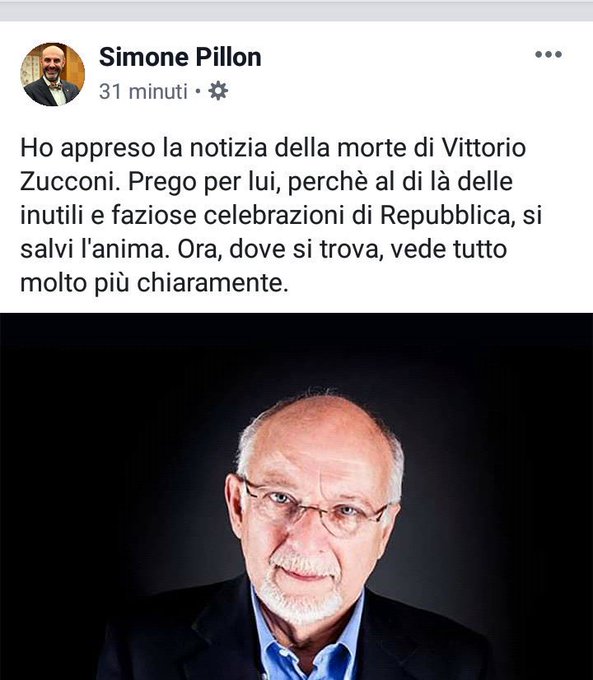Click the gear privacy icon beside timestamp
593x680 pixels.
click(218, 92)
